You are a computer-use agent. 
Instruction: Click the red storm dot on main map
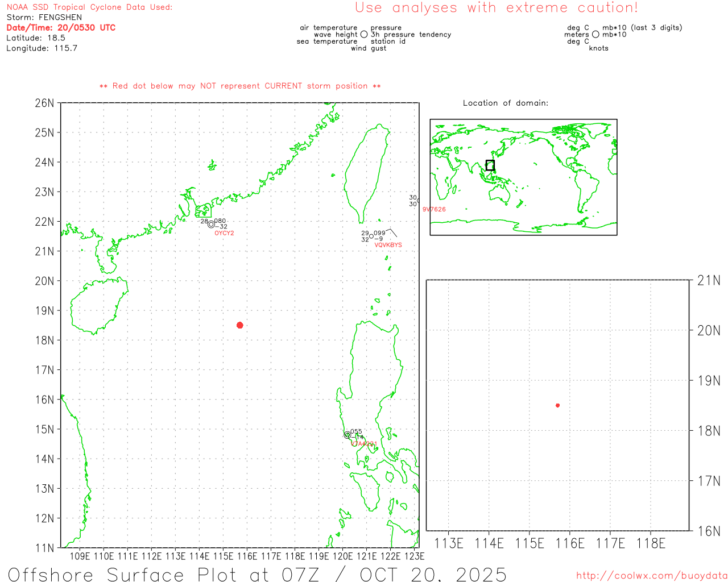pyautogui.click(x=240, y=325)
